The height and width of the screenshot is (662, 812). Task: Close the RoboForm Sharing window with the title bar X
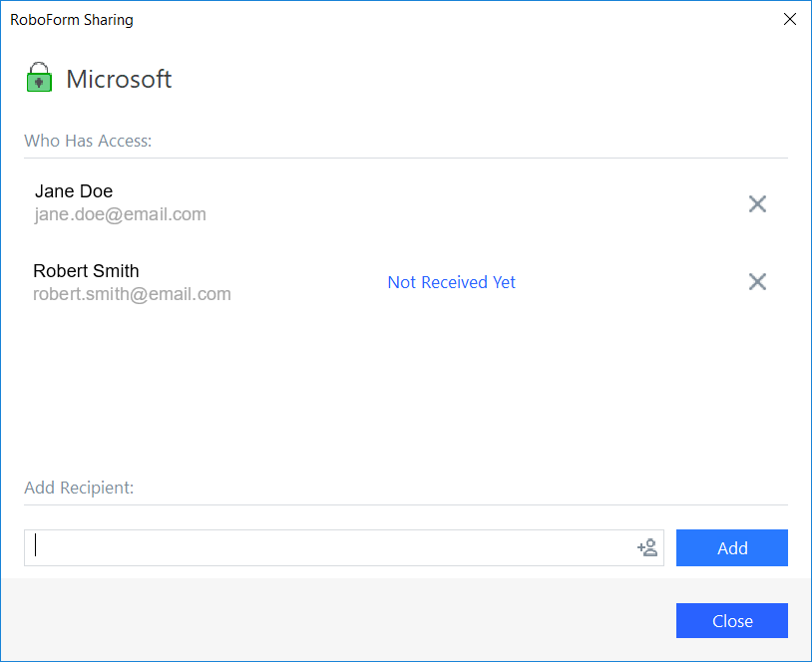coord(790,19)
